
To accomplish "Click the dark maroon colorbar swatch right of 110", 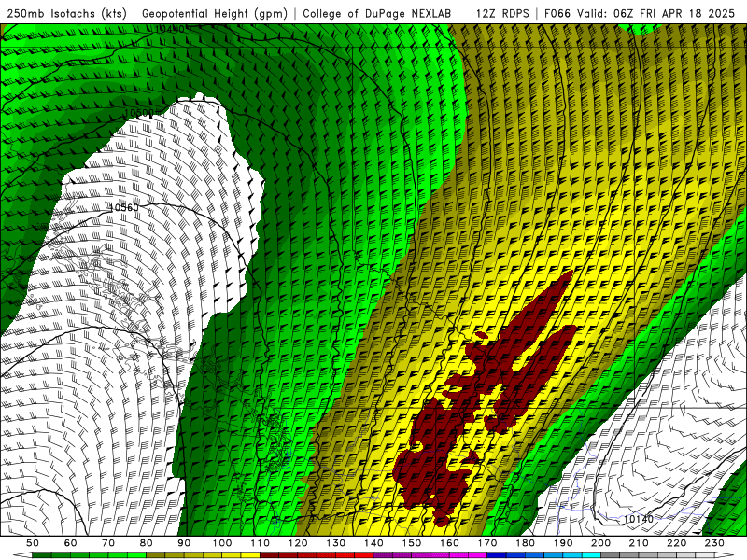I will [x=270, y=555].
